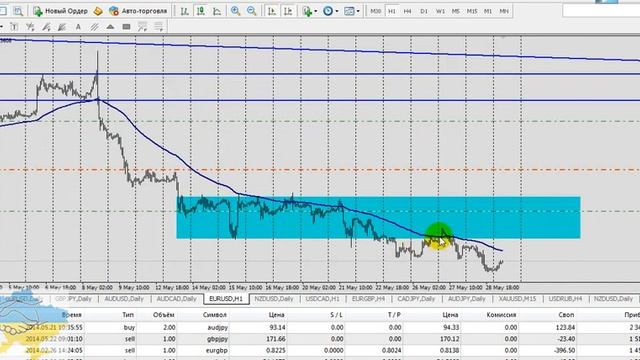Switch to the USDCAD,H1 chart tab
The height and width of the screenshot is (360, 640).
pyautogui.click(x=322, y=299)
